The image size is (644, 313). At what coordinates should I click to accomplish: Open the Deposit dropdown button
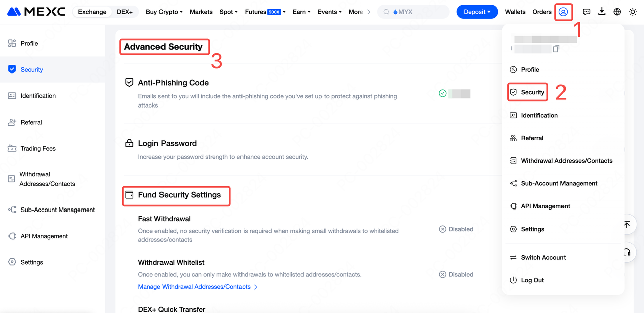coord(477,12)
